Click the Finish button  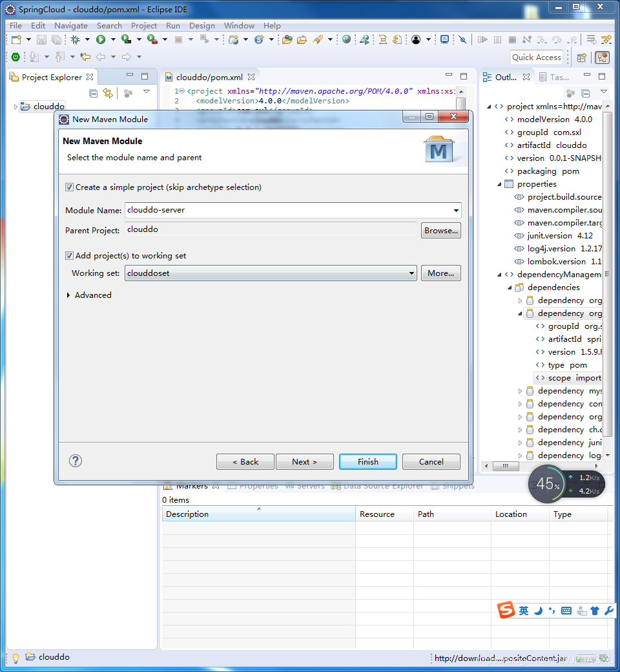click(368, 461)
